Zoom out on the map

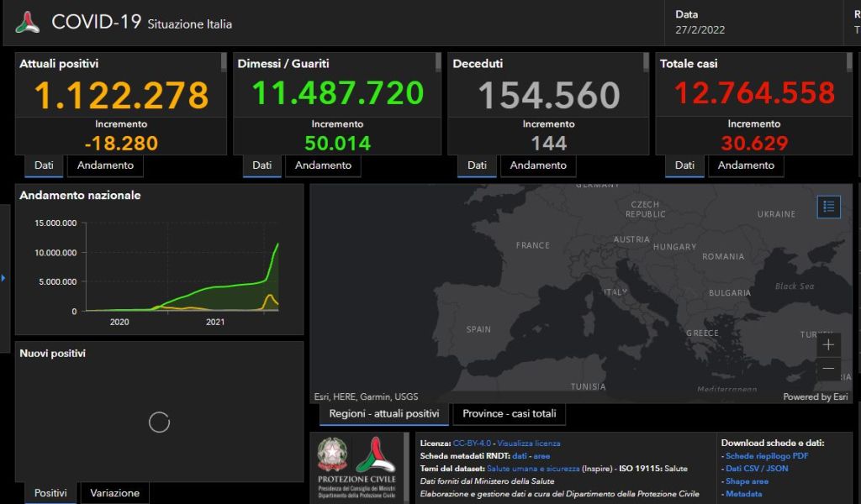(x=828, y=369)
